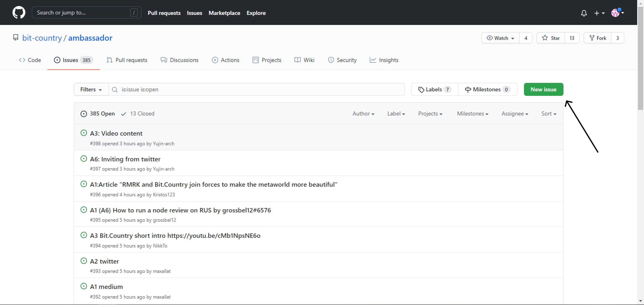Click the GitHub Octocat logo
This screenshot has height=305, width=644.
coord(19,12)
